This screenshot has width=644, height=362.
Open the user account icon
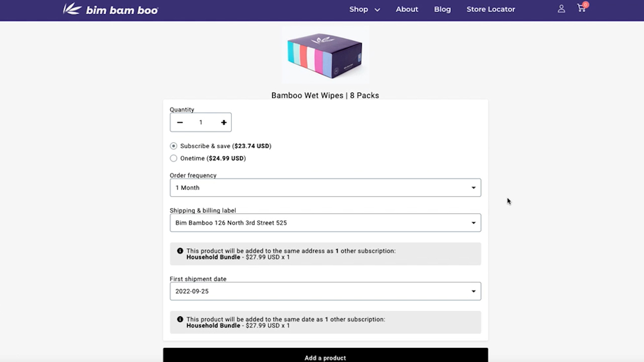(x=561, y=9)
